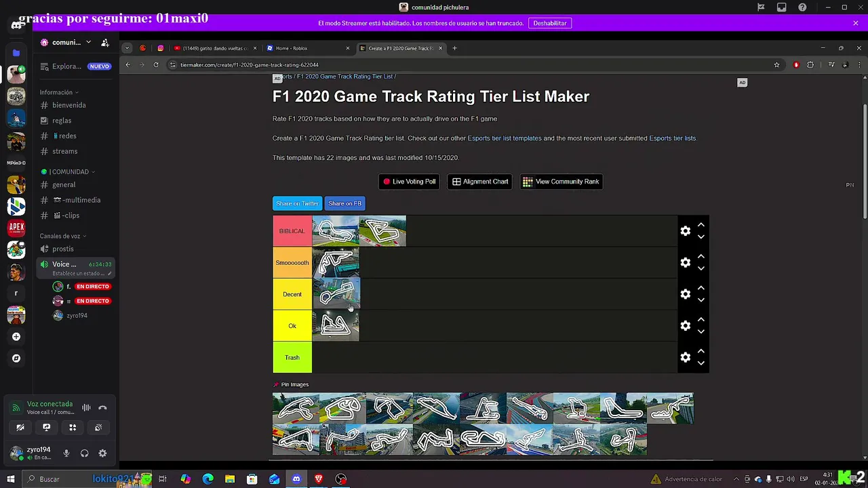Click Deshabilitar on Streamer mode banner

click(550, 23)
